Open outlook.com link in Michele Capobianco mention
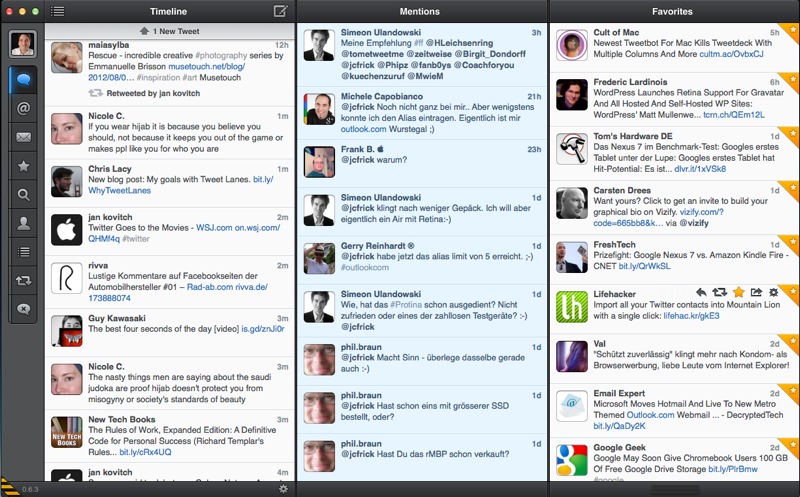 [x=363, y=129]
